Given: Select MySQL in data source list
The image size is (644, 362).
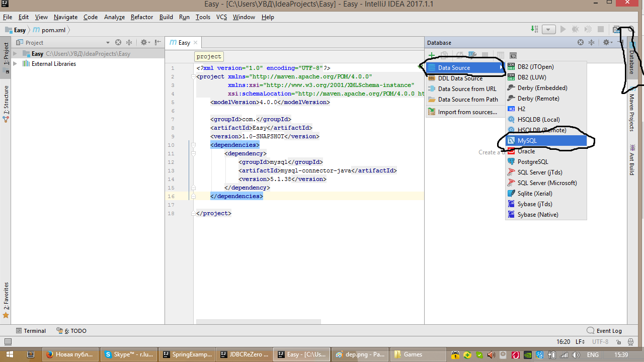Looking at the screenshot, I should (546, 141).
